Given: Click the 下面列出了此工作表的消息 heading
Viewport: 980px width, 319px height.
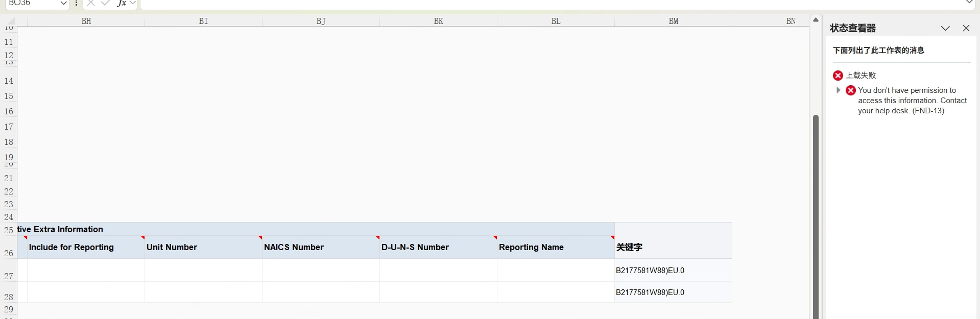Looking at the screenshot, I should point(878,50).
